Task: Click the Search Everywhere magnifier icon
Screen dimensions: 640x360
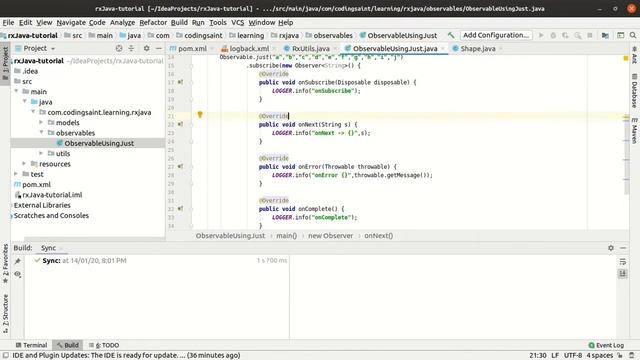Action: pyautogui.click(x=633, y=36)
